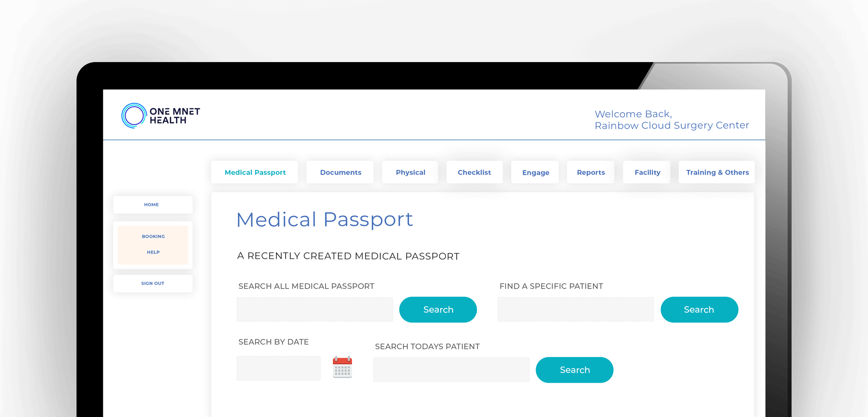
Task: Select the Checklist tab
Action: [x=474, y=172]
